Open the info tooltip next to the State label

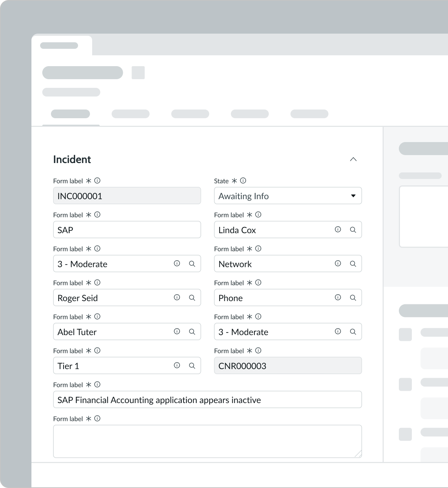(243, 181)
